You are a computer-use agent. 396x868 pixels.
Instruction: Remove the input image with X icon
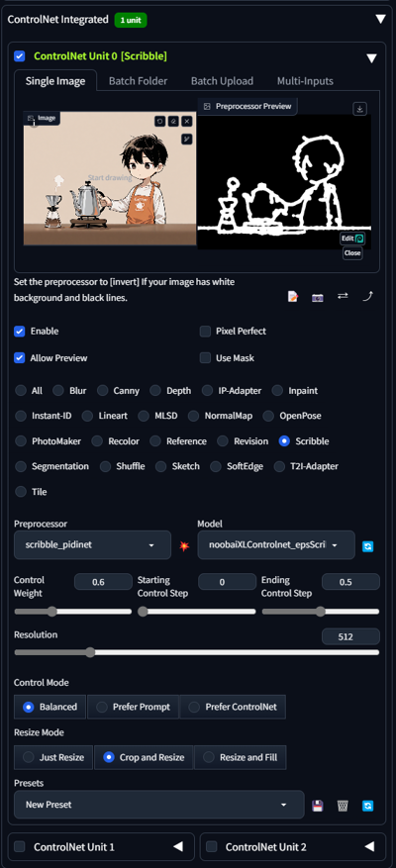187,121
